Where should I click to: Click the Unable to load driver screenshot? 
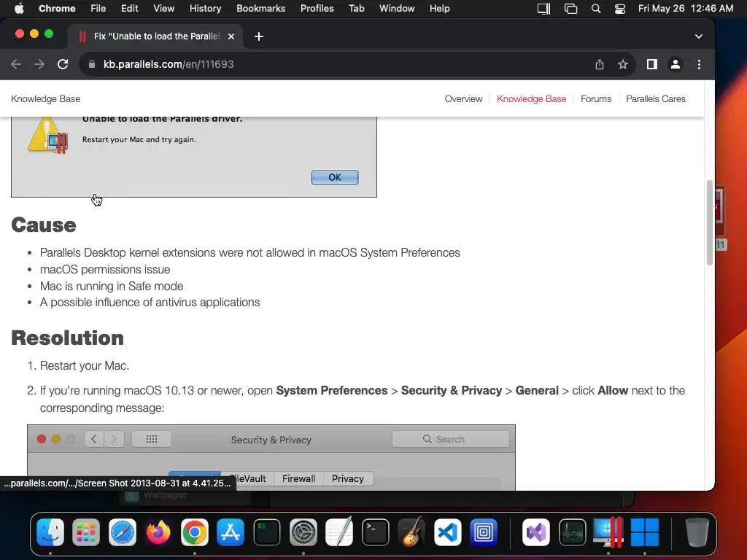coord(194,157)
